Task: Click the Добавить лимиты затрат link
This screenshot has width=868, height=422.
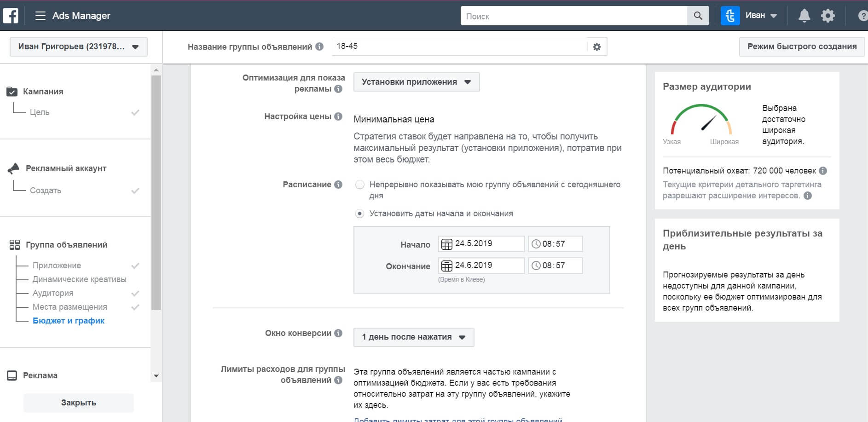Action: (x=458, y=419)
